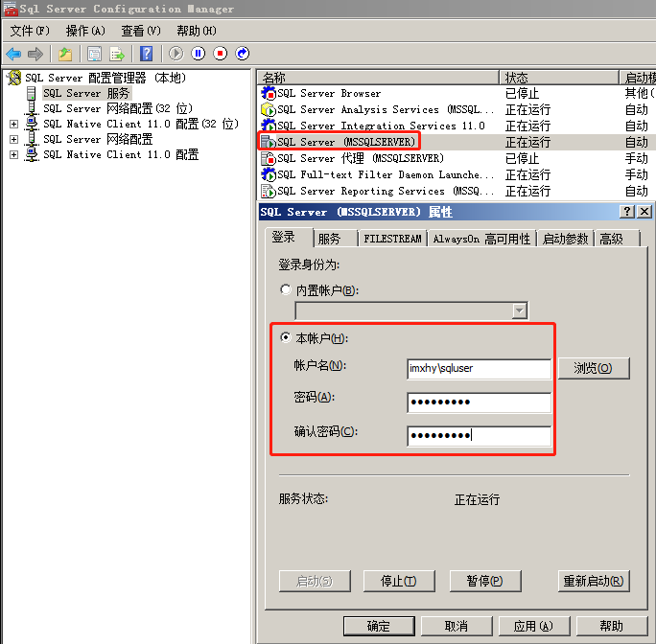Screen dimensions: 656x644
Task: Switch to the AlwaysOn 高可用性 tab
Action: (481, 239)
